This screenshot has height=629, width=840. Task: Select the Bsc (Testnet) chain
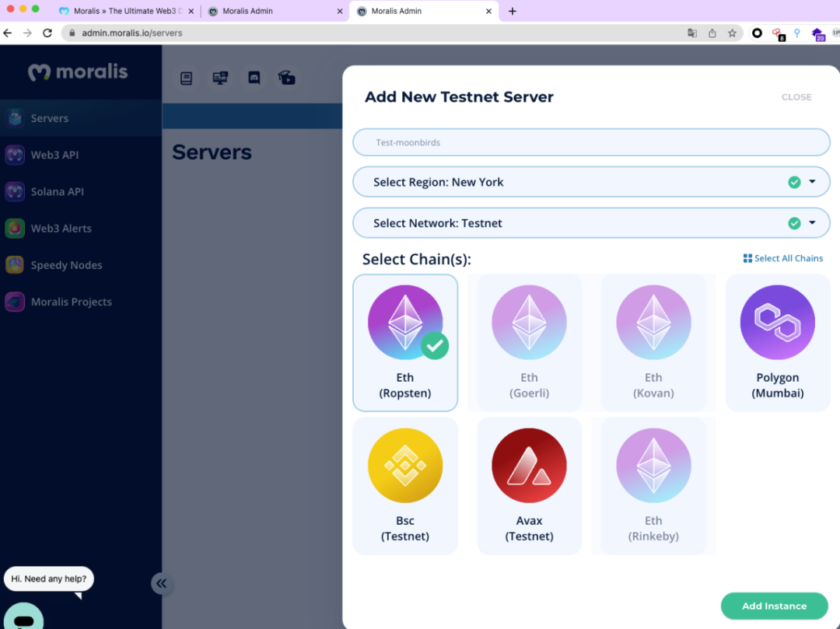coord(405,485)
